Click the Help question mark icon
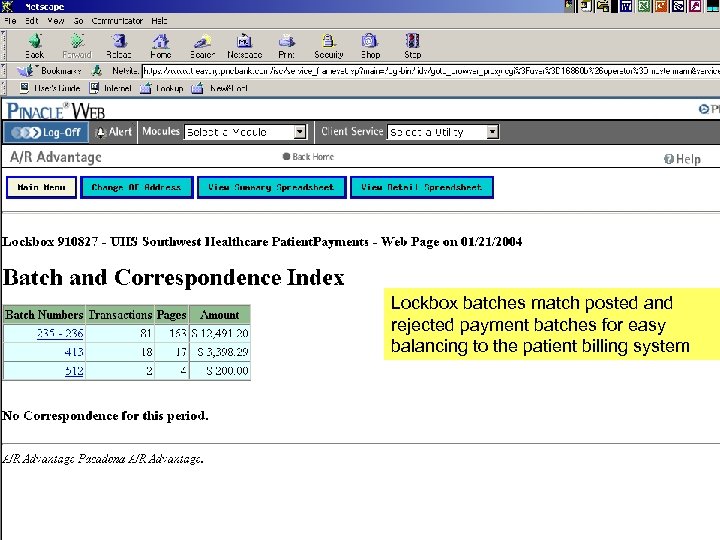This screenshot has height=540, width=720. coord(669,159)
